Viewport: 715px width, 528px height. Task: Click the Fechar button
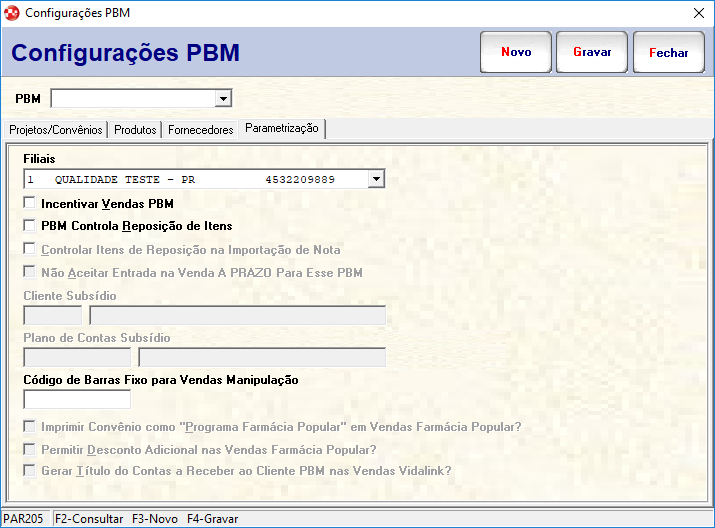pos(668,52)
